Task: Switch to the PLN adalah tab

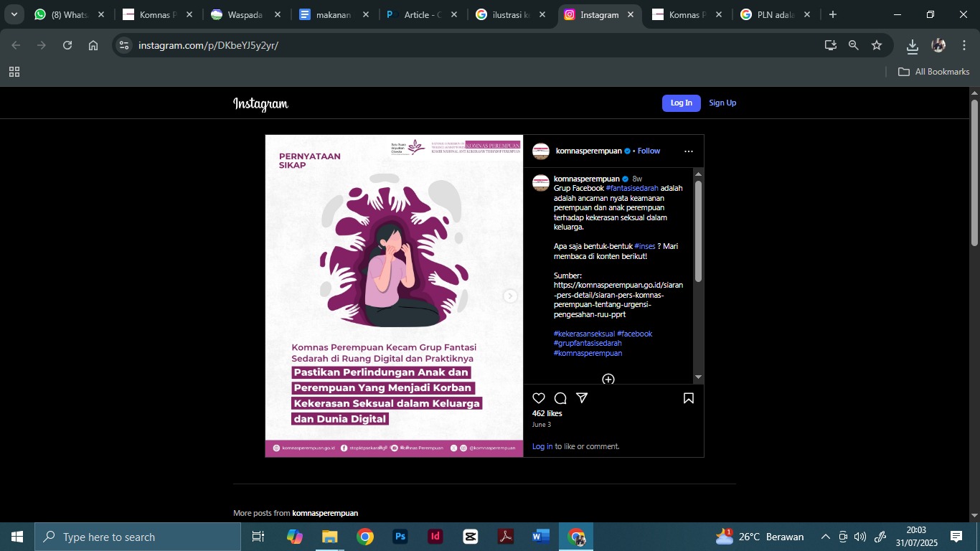Action: coord(775,14)
